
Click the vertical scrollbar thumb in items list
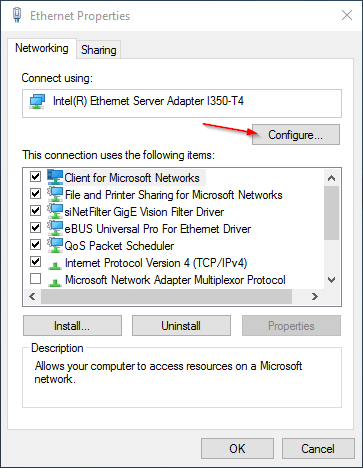click(331, 213)
